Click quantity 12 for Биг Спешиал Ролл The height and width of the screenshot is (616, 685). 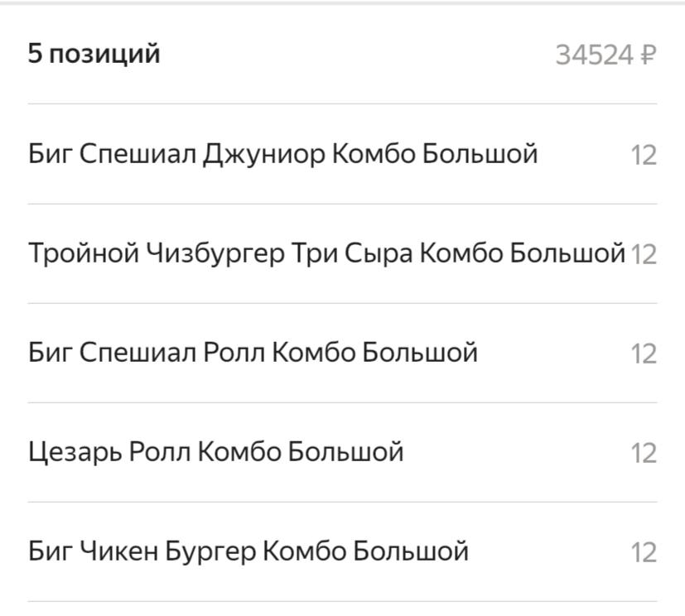coord(644,354)
